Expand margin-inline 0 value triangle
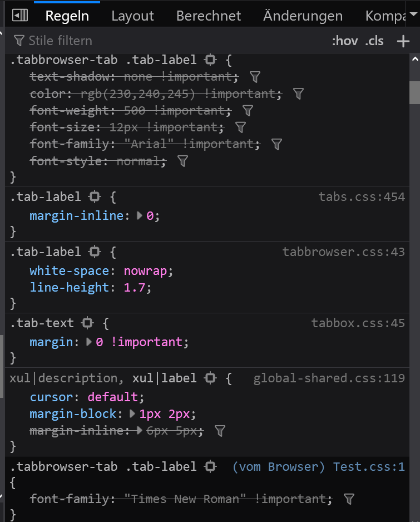 pyautogui.click(x=140, y=215)
